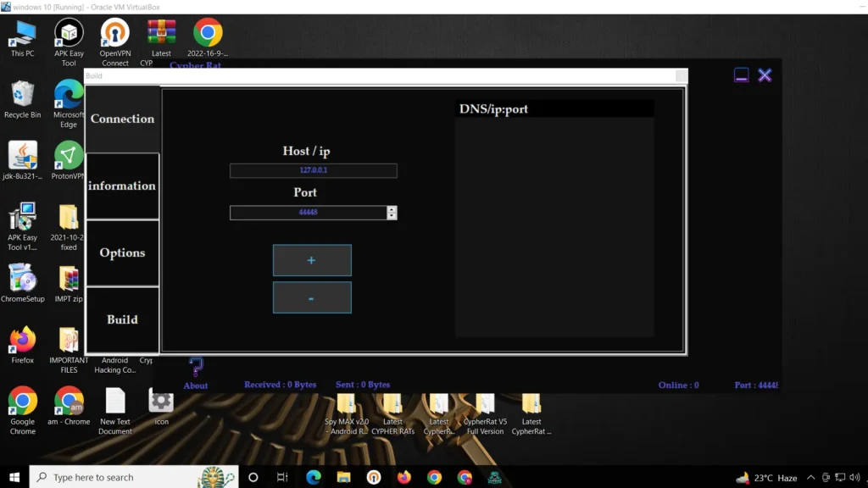Launch ProtonVPN desktop shortcut

click(x=69, y=160)
